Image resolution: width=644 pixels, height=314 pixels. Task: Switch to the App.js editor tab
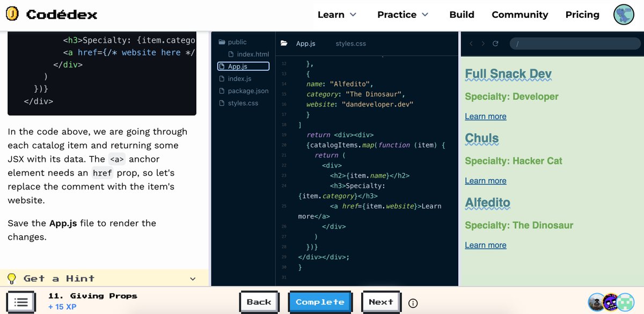click(305, 43)
